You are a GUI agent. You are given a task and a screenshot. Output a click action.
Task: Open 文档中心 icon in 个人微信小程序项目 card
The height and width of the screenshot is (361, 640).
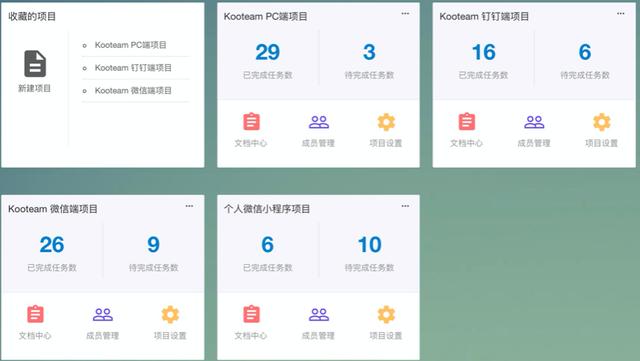click(251, 314)
